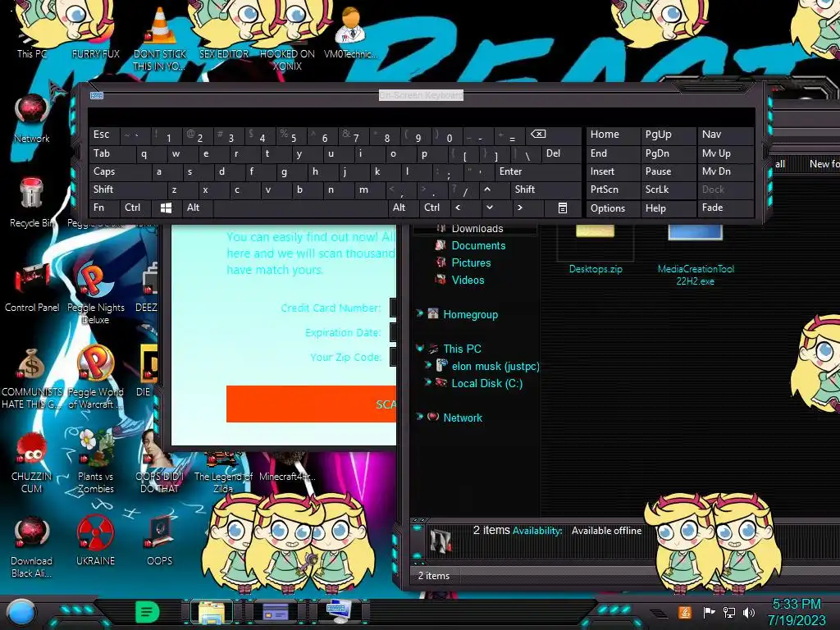This screenshot has width=840, height=630.
Task: Select Downloads in Explorer navigation pane
Action: [x=477, y=229]
